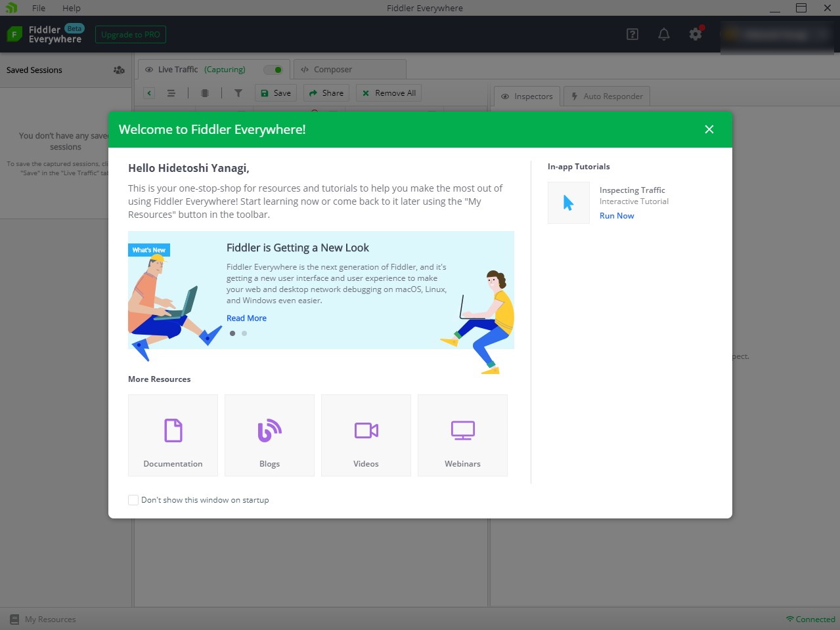Open the settings gear icon
The height and width of the screenshot is (630, 840).
tap(696, 34)
